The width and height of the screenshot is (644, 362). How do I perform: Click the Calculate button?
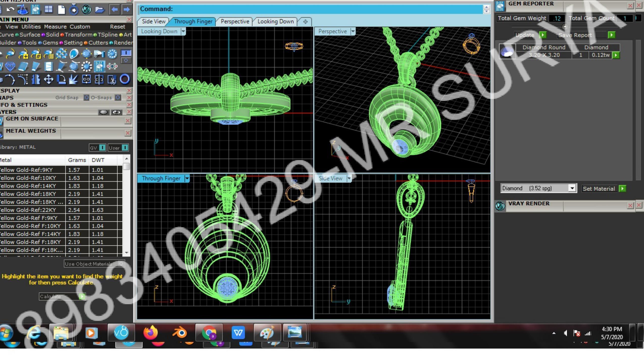pos(62,297)
